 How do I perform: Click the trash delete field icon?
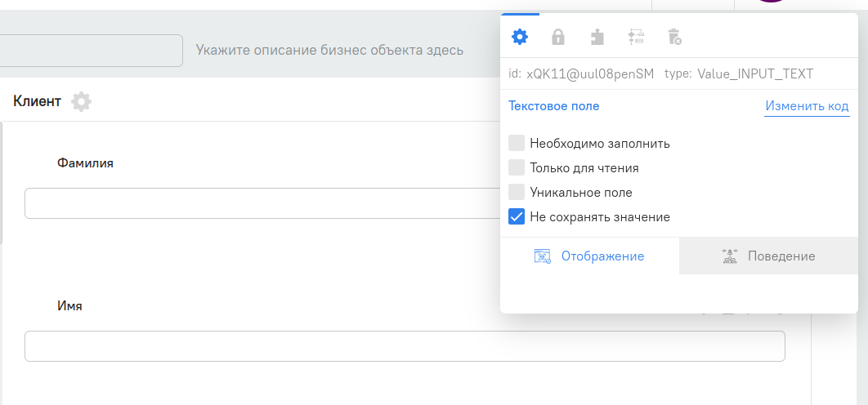click(674, 37)
